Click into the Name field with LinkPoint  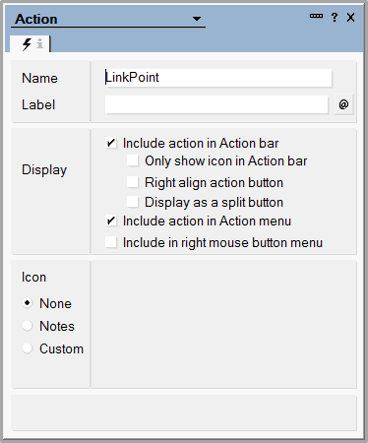(x=218, y=78)
